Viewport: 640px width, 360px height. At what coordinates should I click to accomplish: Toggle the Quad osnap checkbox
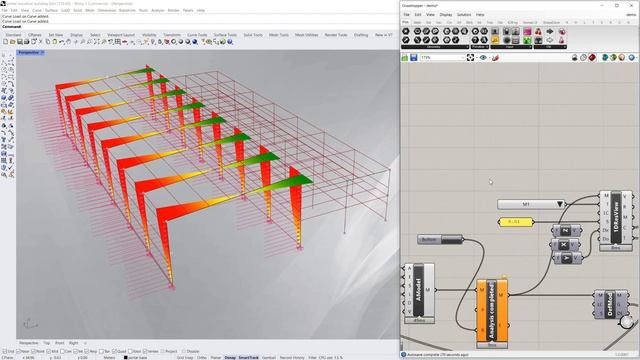(x=114, y=351)
